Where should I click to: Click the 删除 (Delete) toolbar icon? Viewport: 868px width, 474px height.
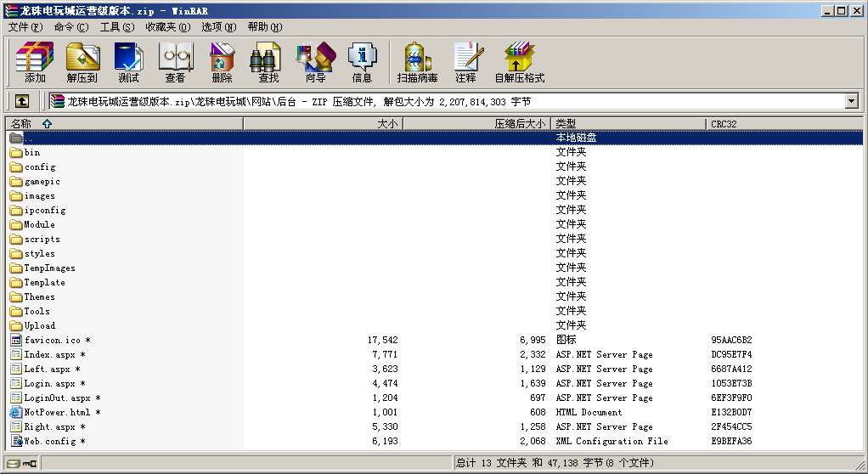(222, 62)
